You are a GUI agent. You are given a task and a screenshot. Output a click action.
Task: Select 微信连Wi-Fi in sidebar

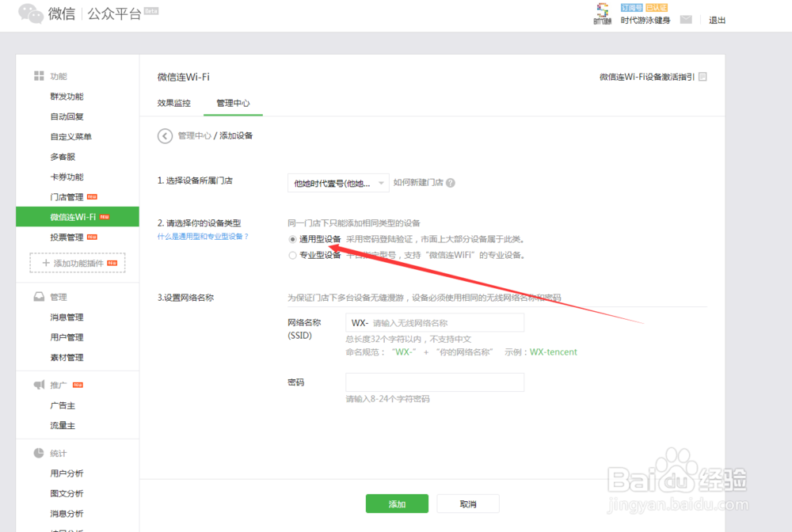pos(78,217)
